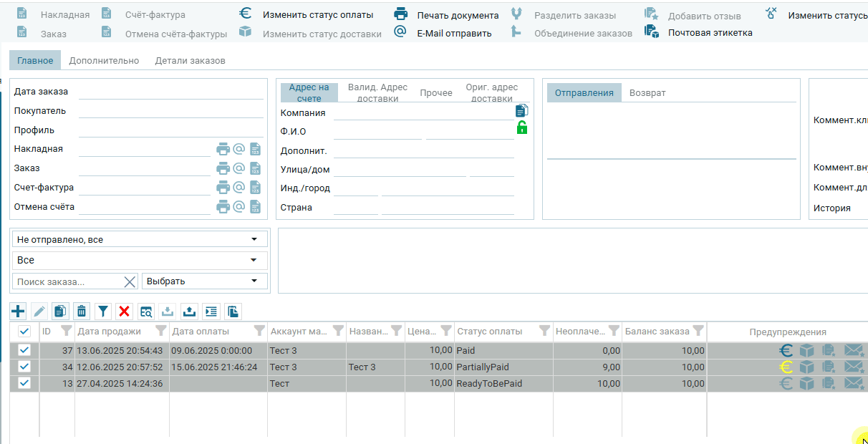The width and height of the screenshot is (868, 444).
Task: Click the upload export icon in grid toolbar
Action: click(x=189, y=311)
